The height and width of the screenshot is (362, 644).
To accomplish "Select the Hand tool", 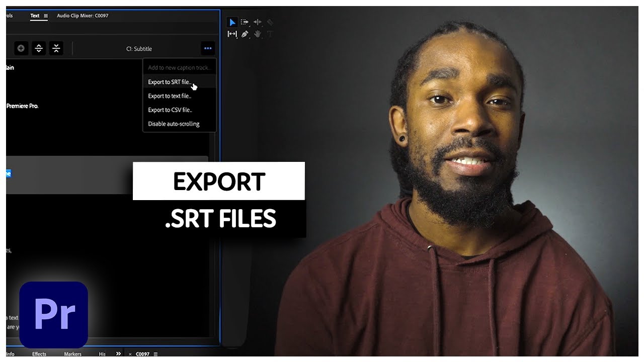I will coord(258,34).
